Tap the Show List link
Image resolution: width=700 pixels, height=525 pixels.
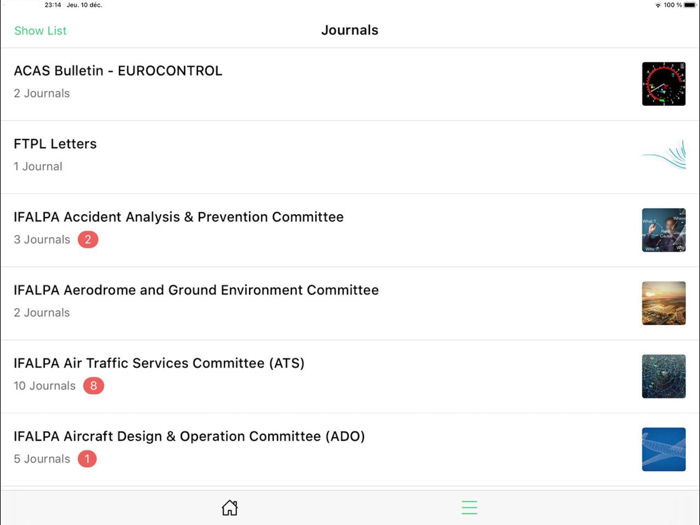click(x=40, y=31)
